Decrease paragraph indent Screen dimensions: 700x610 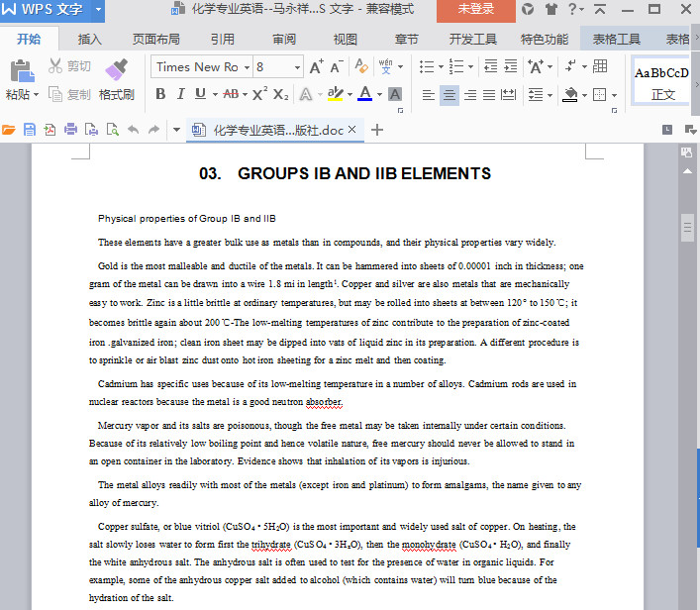[x=491, y=66]
